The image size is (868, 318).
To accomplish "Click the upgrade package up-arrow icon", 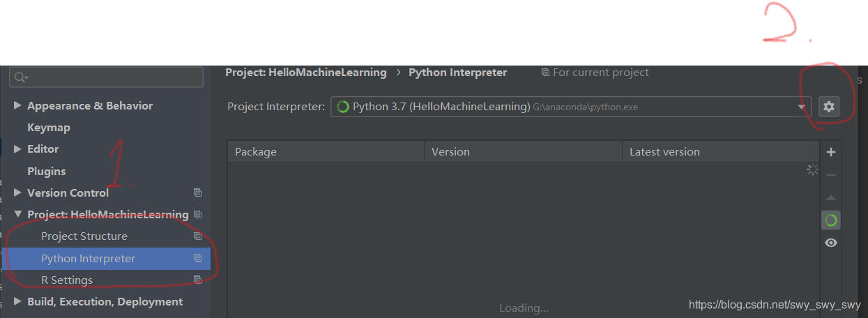I will click(x=830, y=198).
